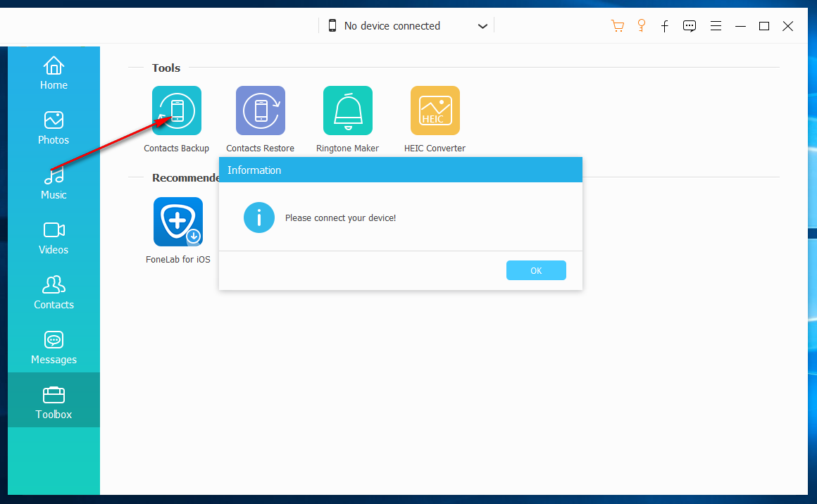Click the register key icon
The height and width of the screenshot is (504, 817).
pyautogui.click(x=642, y=26)
